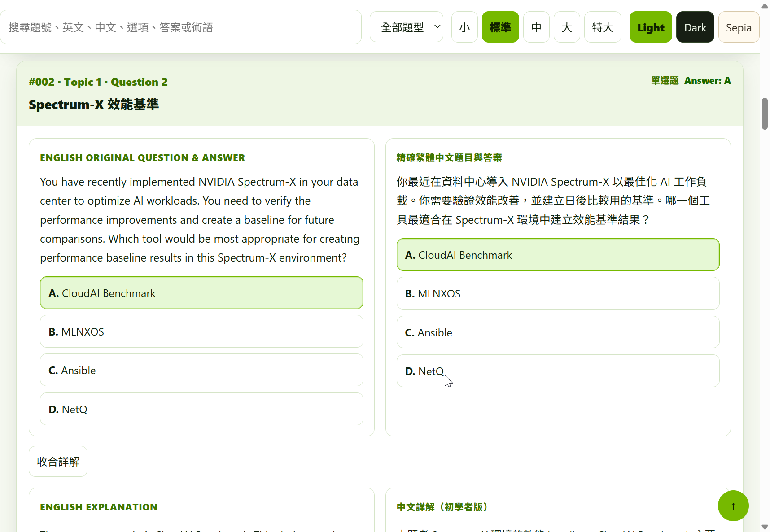Click the 'ENGLISH EXPLANATION' heading
The width and height of the screenshot is (770, 532).
[99, 507]
